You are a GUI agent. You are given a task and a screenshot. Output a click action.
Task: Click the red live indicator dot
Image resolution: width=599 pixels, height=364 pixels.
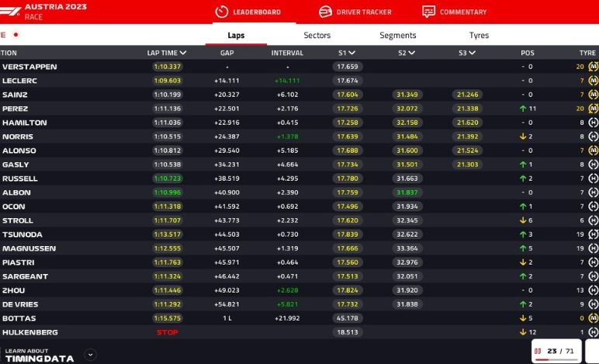coord(16,35)
